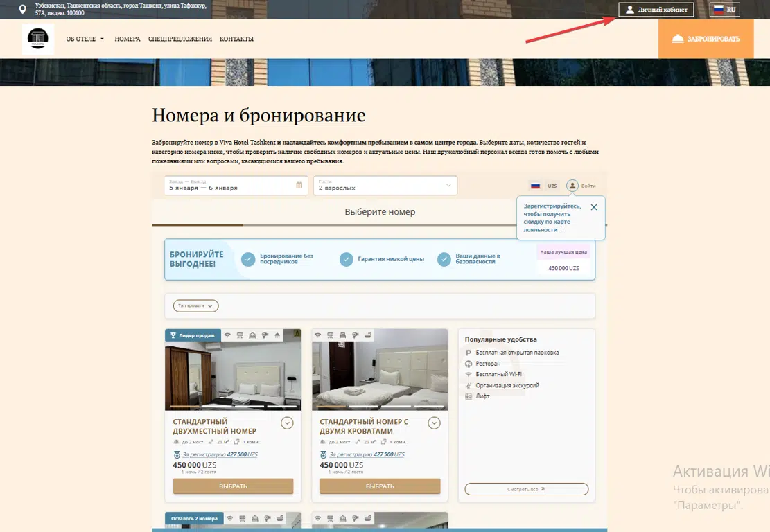This screenshot has width=770, height=532.
Task: Click the first room's photo thumbnail
Action: 233,374
